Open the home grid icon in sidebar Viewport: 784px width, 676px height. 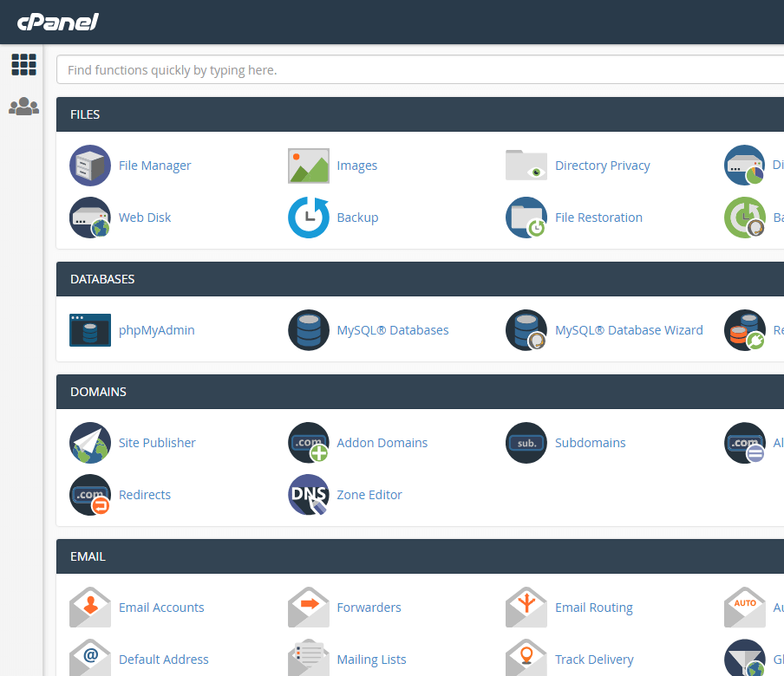click(23, 64)
